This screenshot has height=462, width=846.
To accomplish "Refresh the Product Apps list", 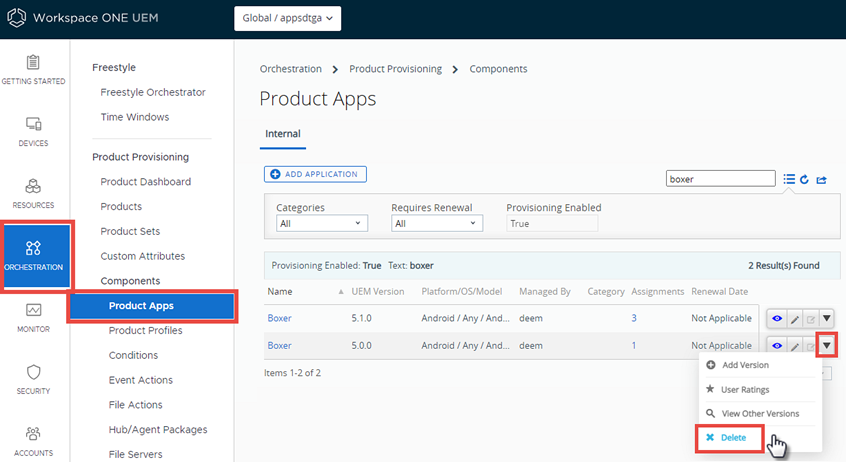I will [804, 179].
